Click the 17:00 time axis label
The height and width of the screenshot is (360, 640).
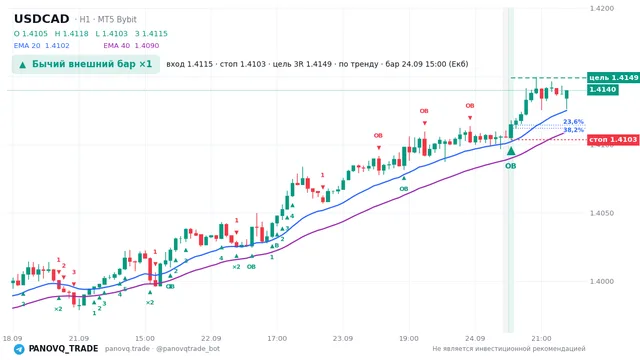[x=277, y=338]
